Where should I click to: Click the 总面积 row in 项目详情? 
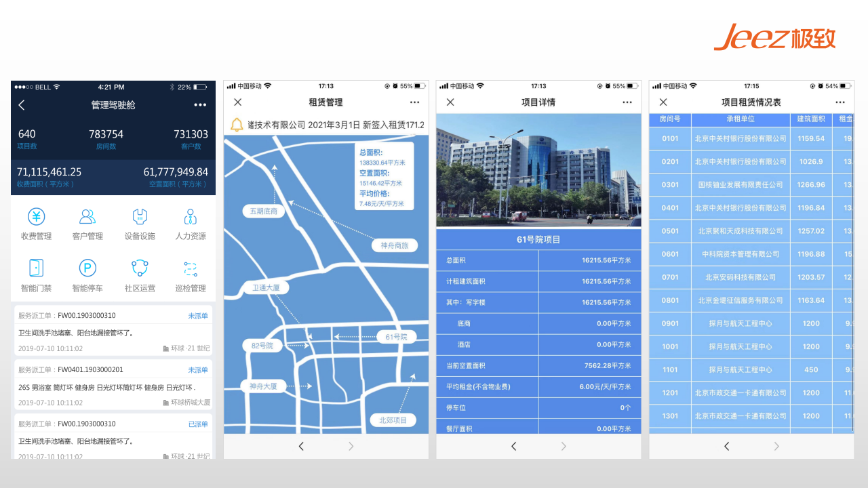[538, 260]
